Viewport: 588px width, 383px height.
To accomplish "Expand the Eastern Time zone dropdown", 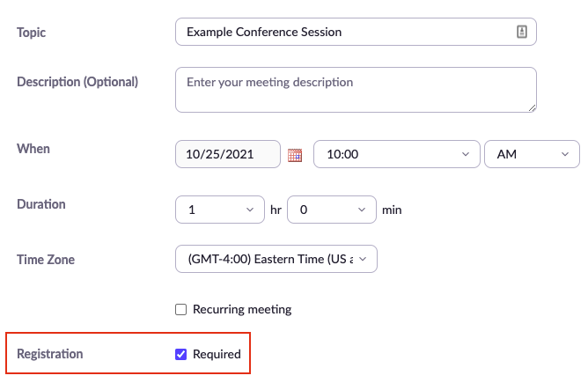I will pos(276,259).
